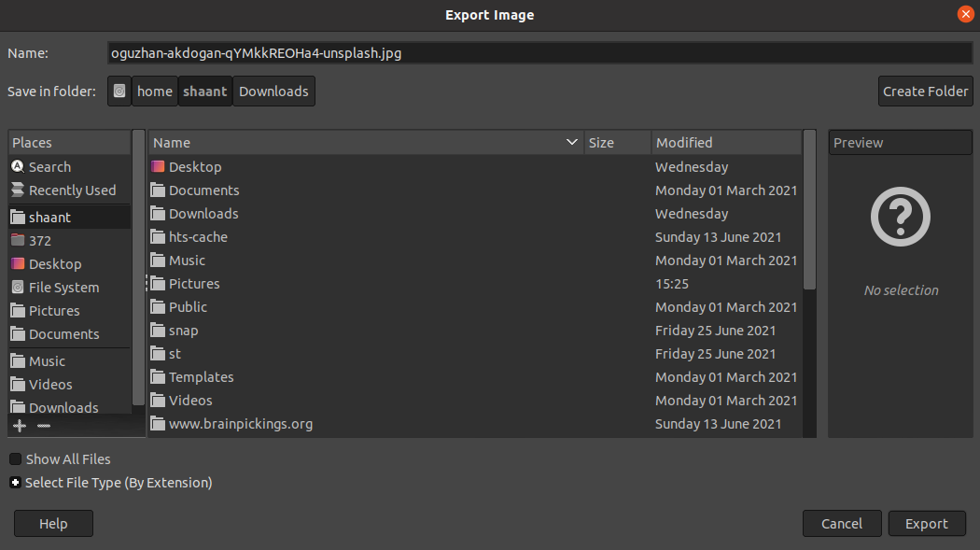Click the root drive icon in path bar
Viewport: 980px width, 550px height.
119,92
